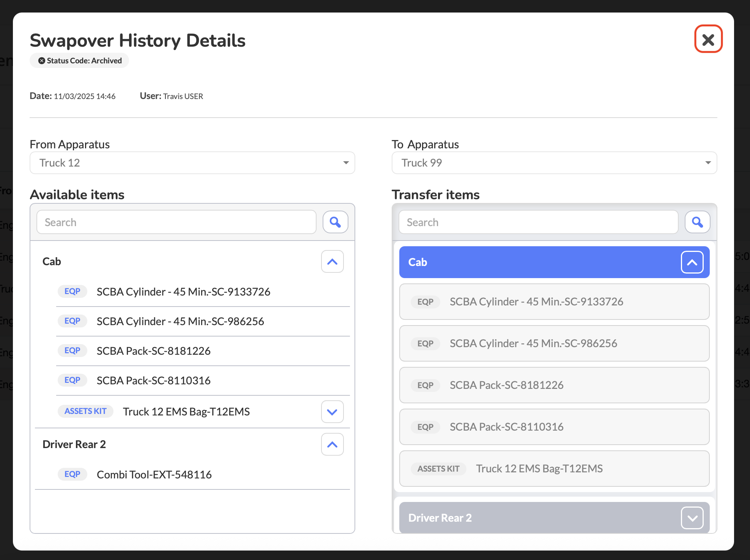
Task: Collapse the Cab section in Available items
Action: pyautogui.click(x=332, y=261)
